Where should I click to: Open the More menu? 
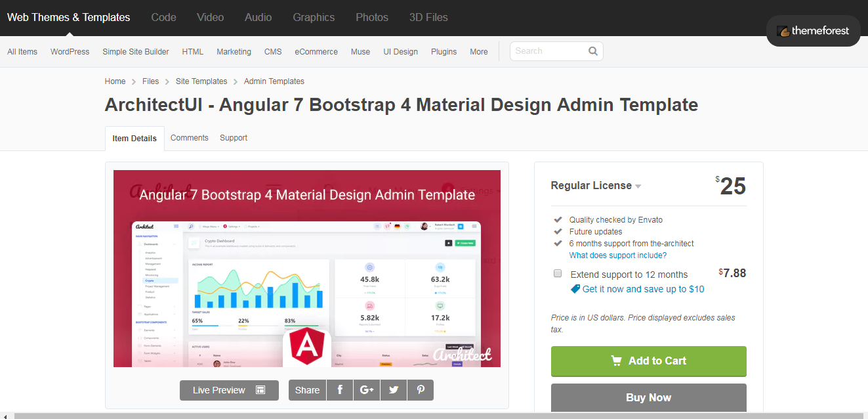pos(479,52)
